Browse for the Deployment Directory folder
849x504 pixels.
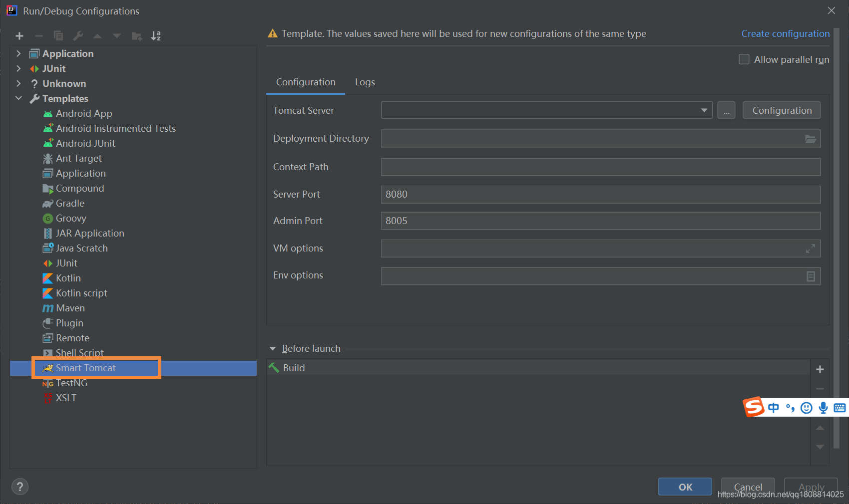811,139
